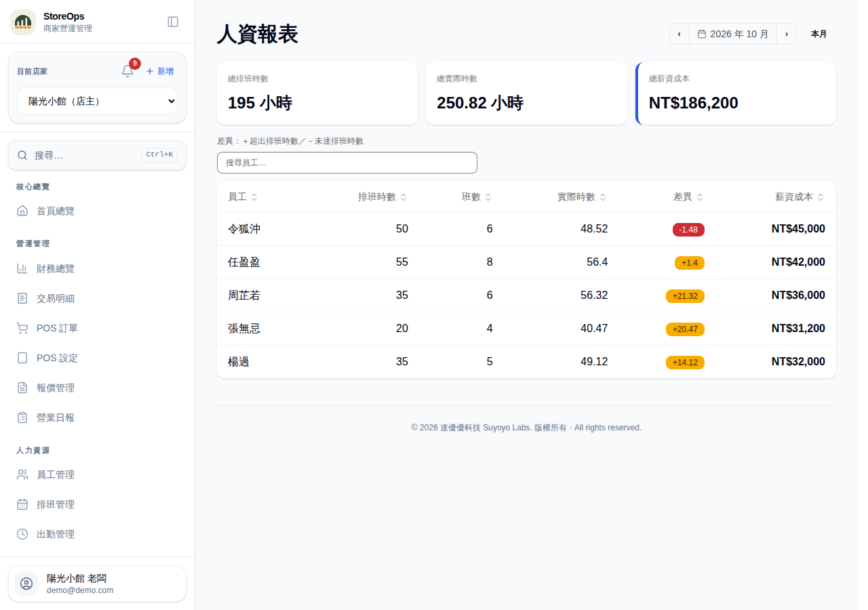Viewport: 868px width, 610px height.
Task: Click the calendar icon for 排班管理
Action: click(x=22, y=504)
